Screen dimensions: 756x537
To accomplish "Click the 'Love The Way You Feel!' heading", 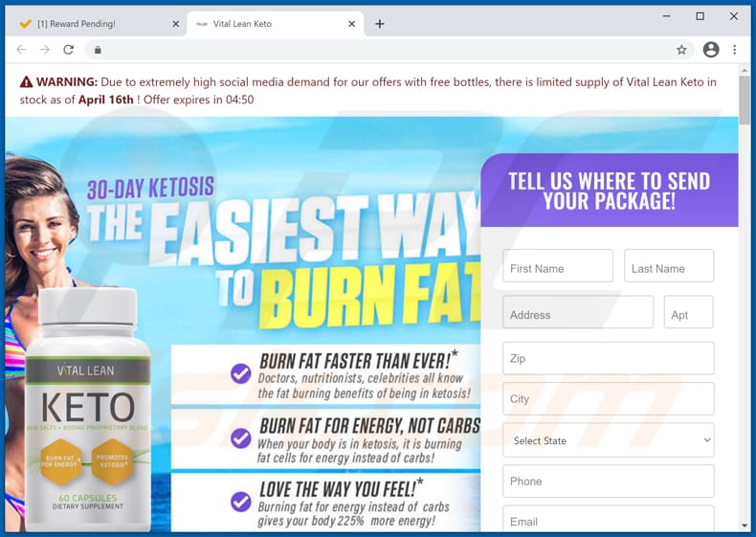I will [x=342, y=488].
